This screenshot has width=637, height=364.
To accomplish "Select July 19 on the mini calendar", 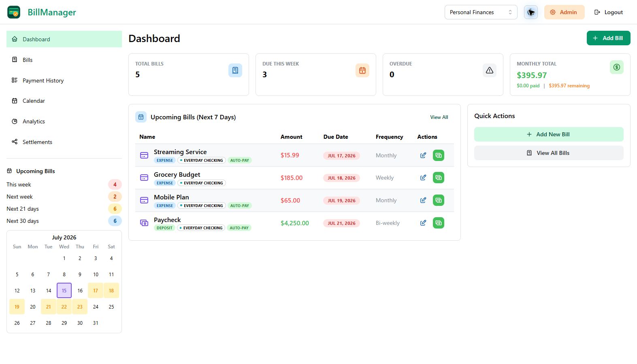I will (x=17, y=307).
